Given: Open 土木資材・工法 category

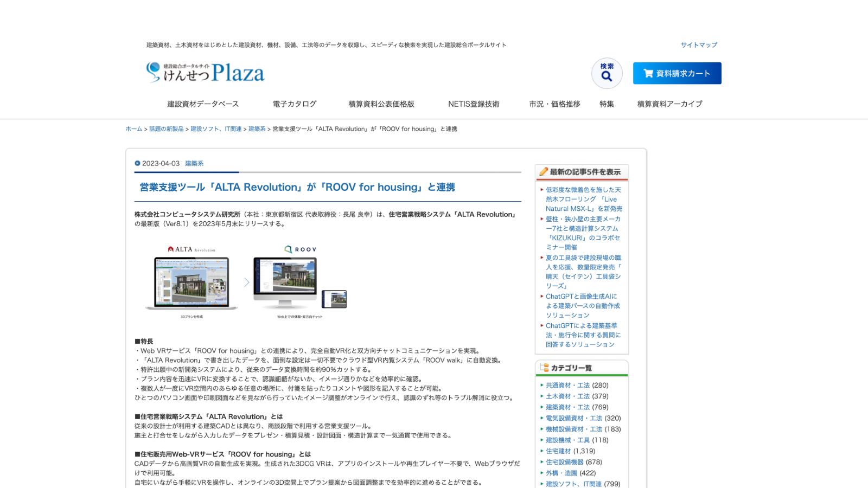Looking at the screenshot, I should (567, 396).
